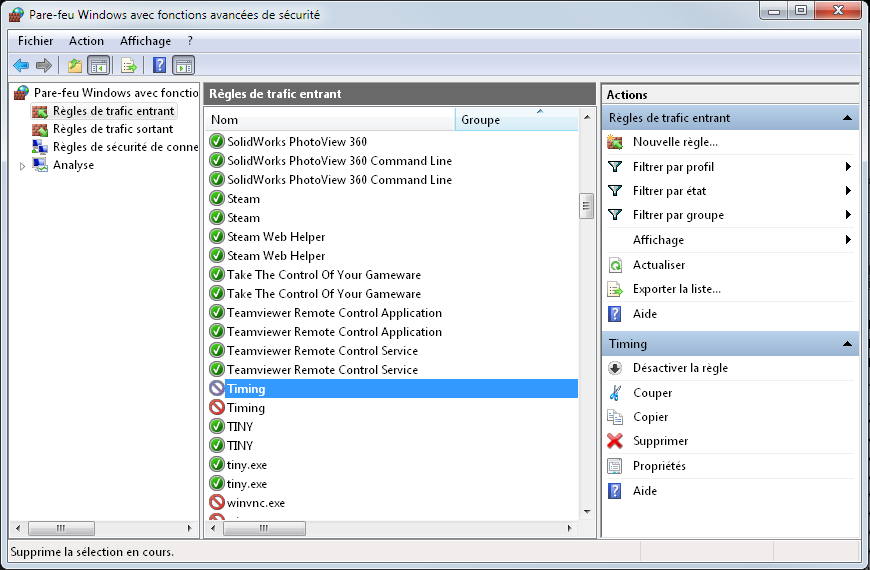
Task: Open Filtrer par état submenu arrow
Action: tap(848, 191)
